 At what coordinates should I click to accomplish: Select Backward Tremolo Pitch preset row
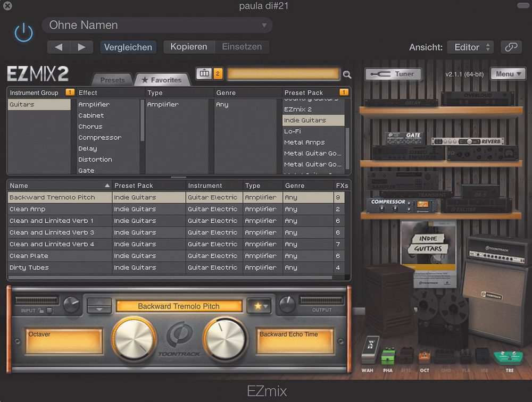point(176,197)
